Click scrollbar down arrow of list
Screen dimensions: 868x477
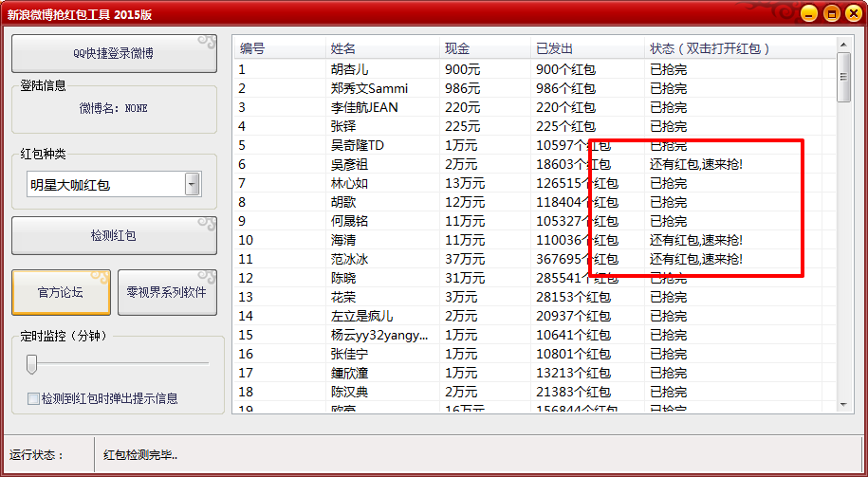843,405
